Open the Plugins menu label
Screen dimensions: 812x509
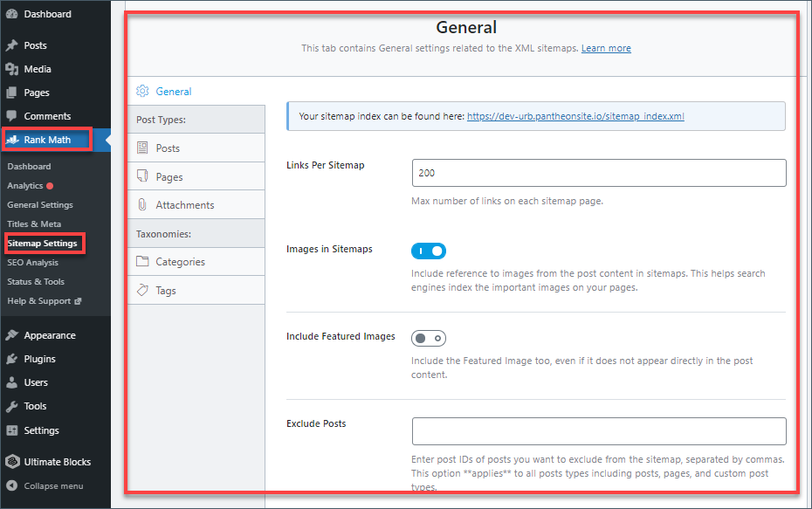point(39,359)
